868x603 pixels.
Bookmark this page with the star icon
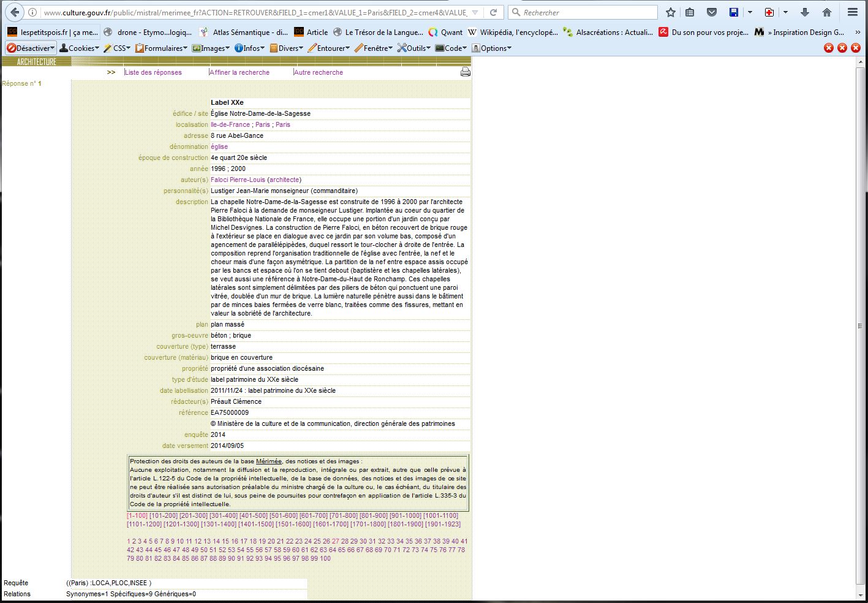pyautogui.click(x=671, y=12)
